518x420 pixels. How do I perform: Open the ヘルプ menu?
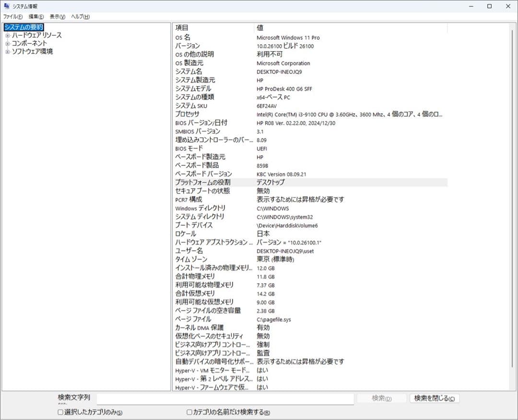80,16
